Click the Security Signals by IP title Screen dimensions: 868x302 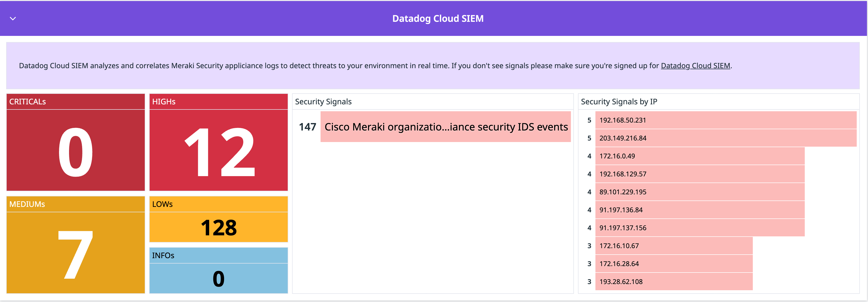[619, 102]
